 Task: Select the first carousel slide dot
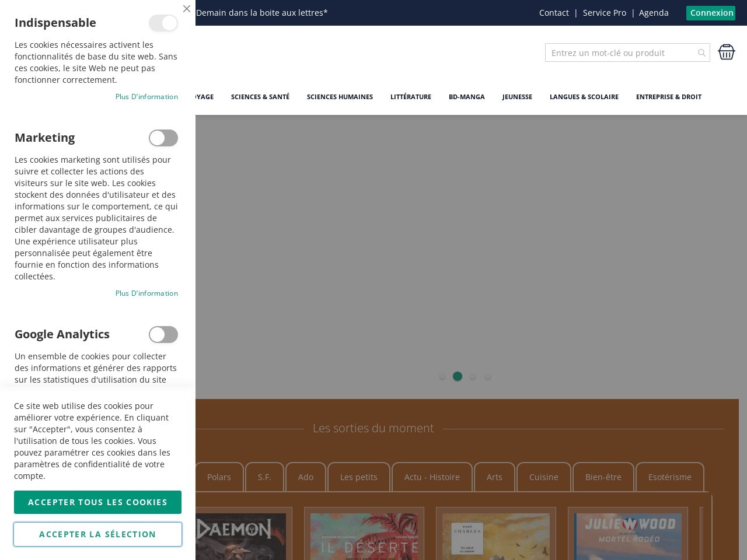[x=442, y=377]
